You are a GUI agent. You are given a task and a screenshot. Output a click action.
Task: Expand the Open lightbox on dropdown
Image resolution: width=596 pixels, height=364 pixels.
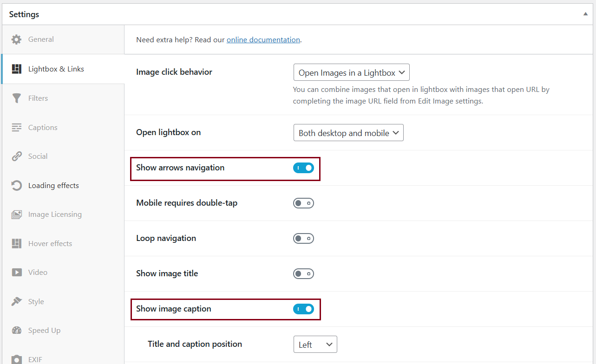point(348,133)
